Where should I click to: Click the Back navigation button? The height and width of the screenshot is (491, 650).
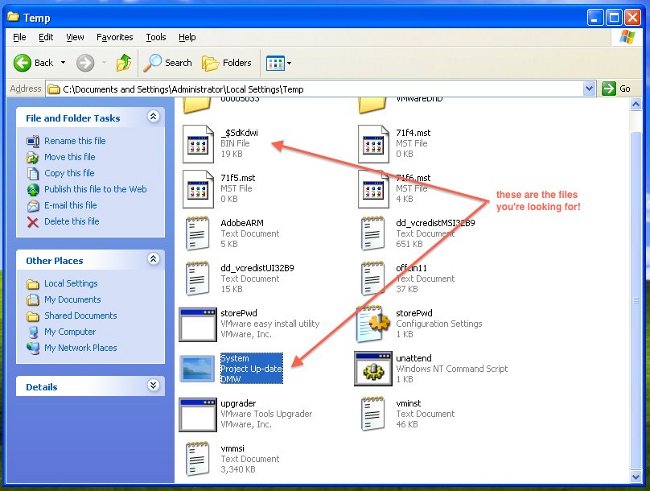tap(33, 62)
